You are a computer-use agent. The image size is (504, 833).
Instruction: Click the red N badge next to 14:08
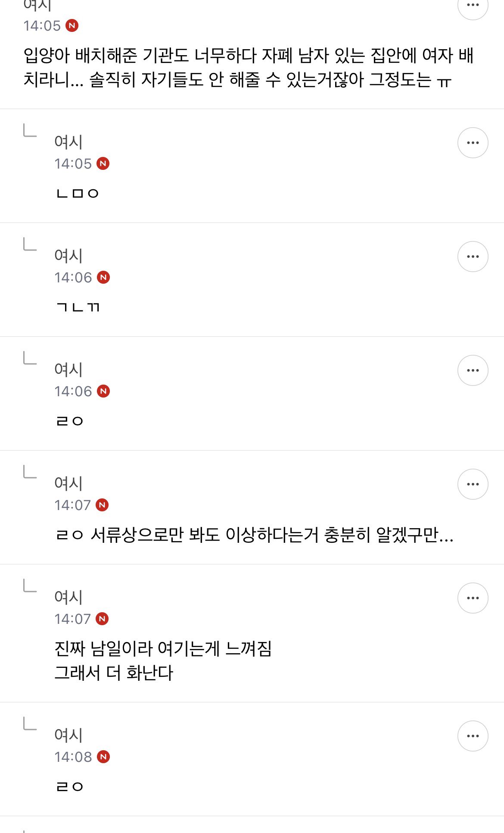pos(103,757)
